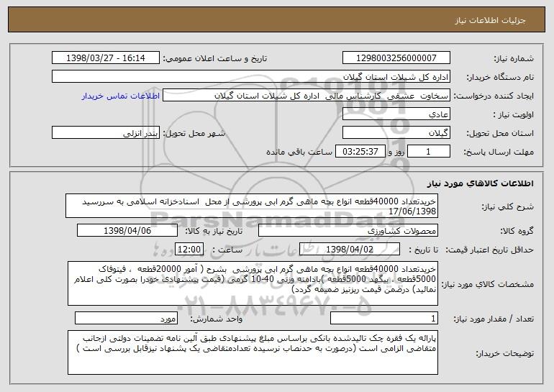Click the label 'تاریخ نیاز به کالا:'
The height and width of the screenshot is (392, 554).
tap(214, 232)
